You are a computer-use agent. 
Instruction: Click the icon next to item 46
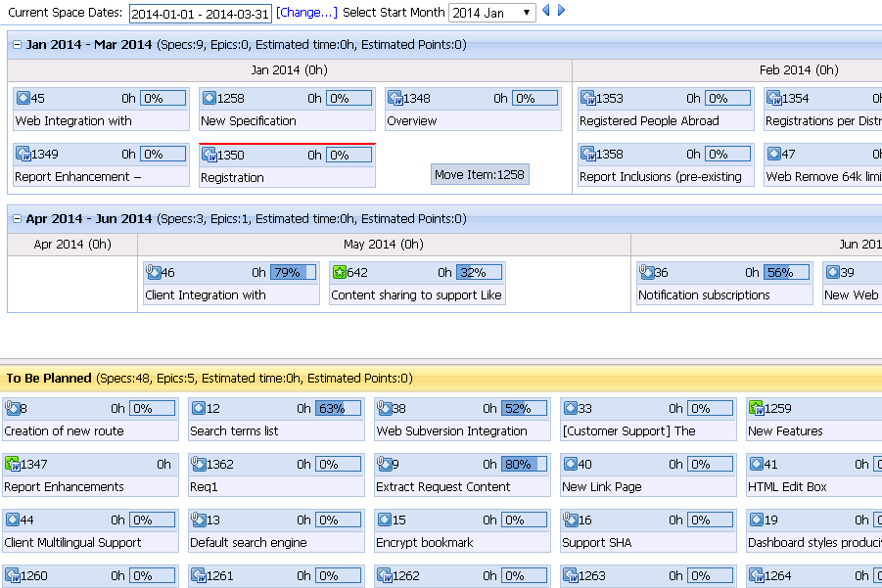[x=153, y=272]
